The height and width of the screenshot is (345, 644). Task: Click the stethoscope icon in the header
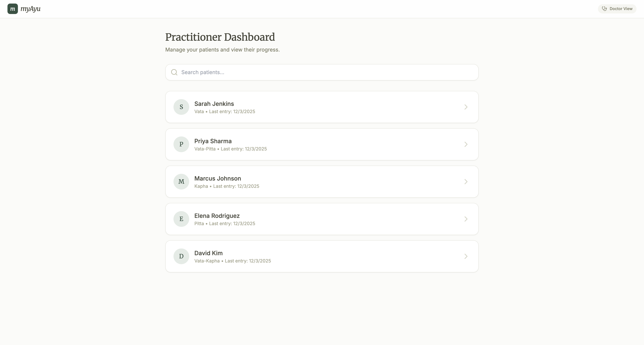[x=604, y=9]
